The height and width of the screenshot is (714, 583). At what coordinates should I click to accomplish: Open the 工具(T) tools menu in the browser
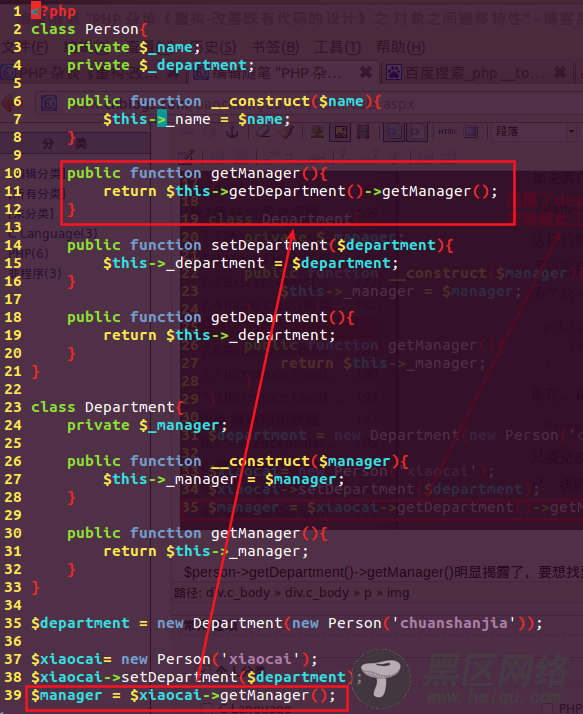[338, 47]
